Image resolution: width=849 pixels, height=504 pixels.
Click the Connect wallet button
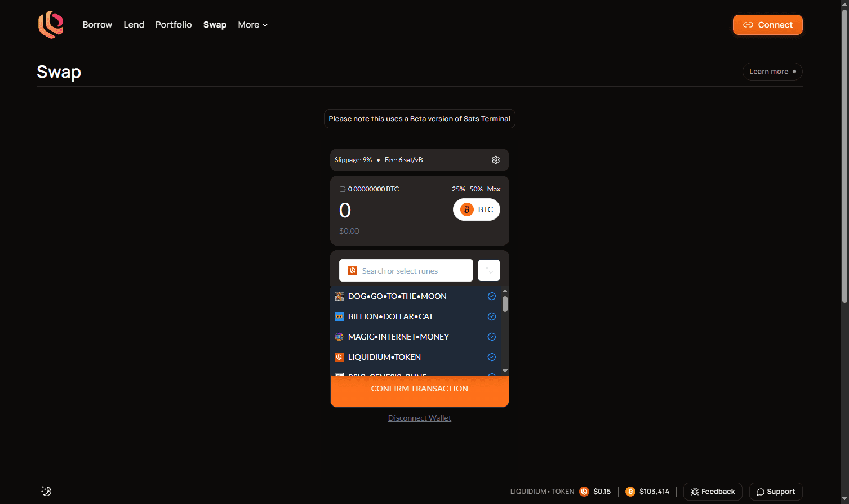[768, 25]
